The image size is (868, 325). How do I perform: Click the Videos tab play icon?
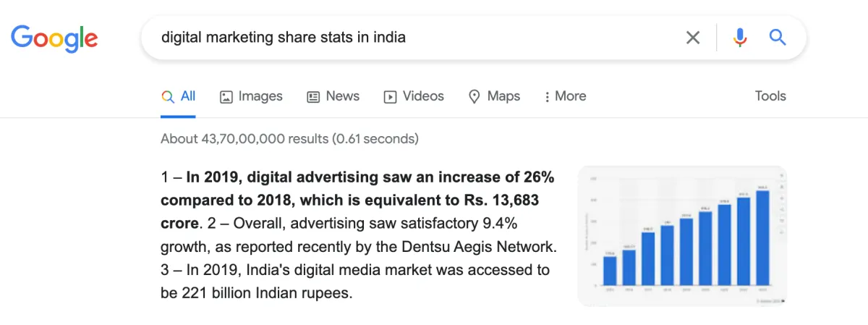pyautogui.click(x=390, y=96)
